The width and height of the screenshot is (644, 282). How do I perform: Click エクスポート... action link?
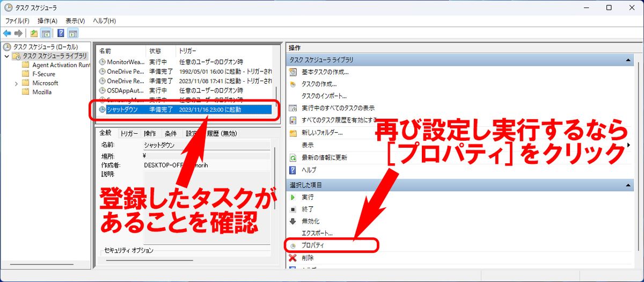pyautogui.click(x=317, y=233)
